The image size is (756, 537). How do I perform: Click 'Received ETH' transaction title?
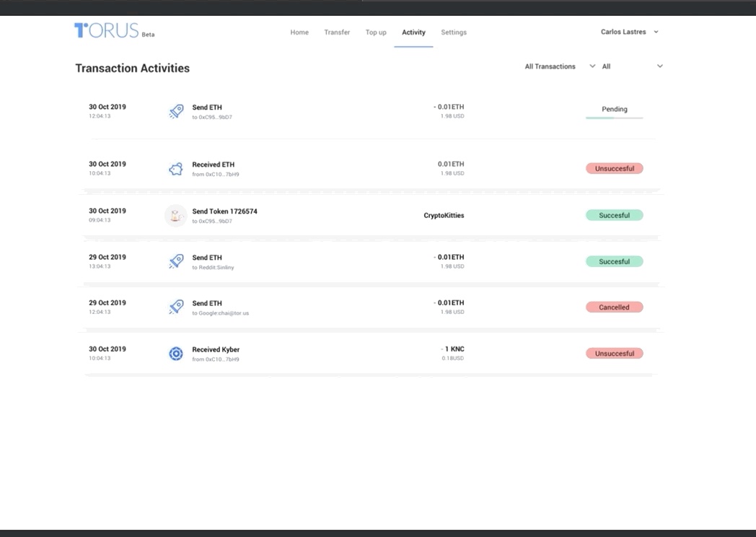[x=213, y=165]
